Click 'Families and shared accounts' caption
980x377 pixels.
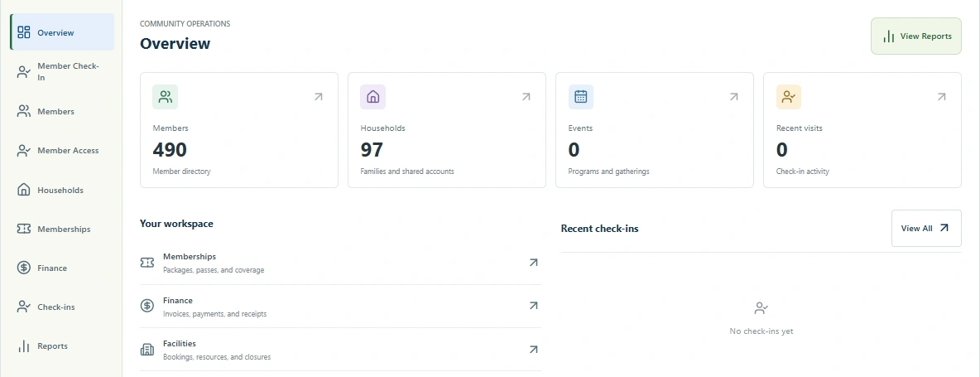click(407, 172)
